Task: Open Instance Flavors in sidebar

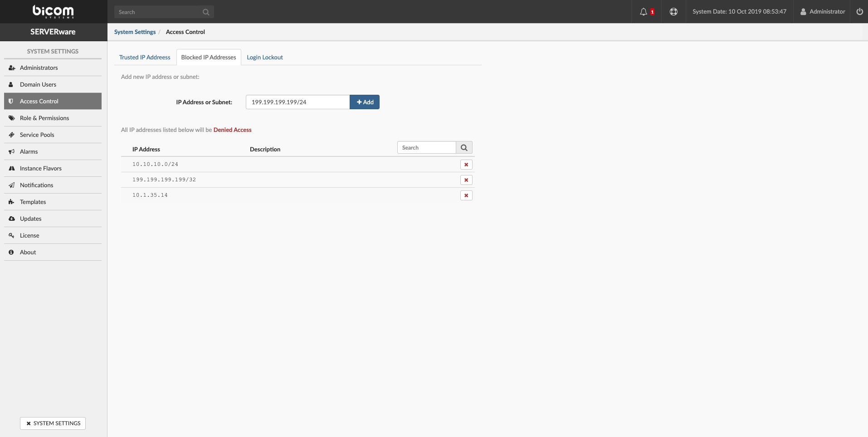Action: pyautogui.click(x=41, y=169)
